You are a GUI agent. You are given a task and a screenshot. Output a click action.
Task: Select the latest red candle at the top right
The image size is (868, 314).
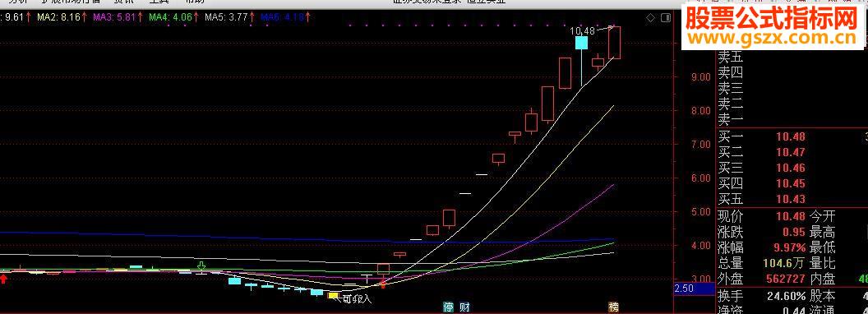tap(614, 42)
